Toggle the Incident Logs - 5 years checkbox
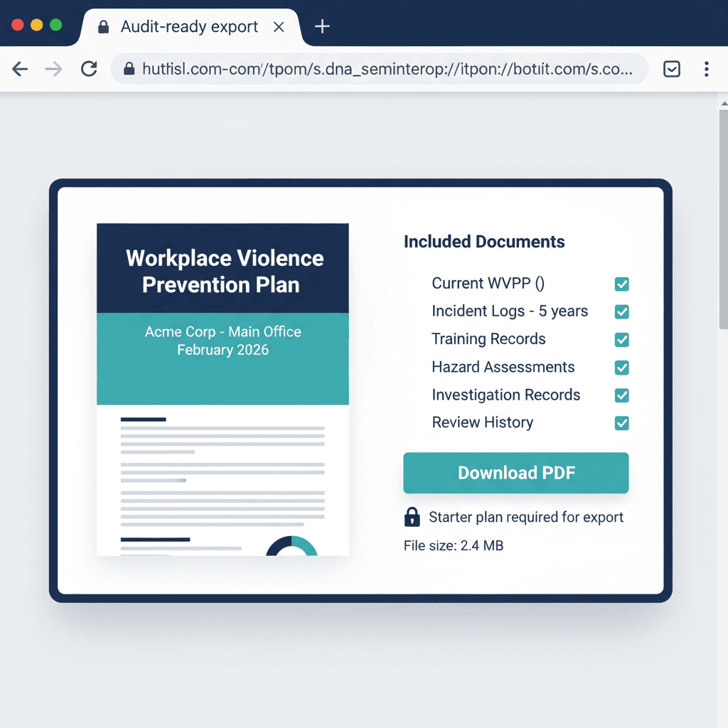The height and width of the screenshot is (728, 728). (x=621, y=312)
